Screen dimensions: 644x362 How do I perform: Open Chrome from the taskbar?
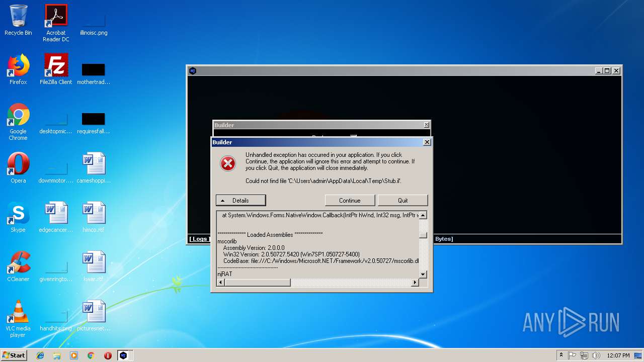[91, 355]
